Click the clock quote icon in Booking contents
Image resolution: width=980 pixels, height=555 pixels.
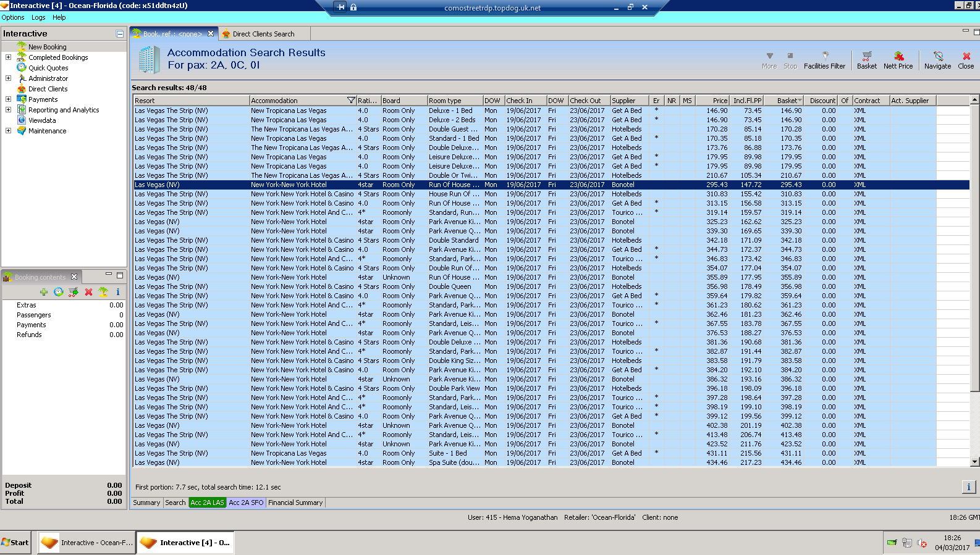click(x=59, y=292)
